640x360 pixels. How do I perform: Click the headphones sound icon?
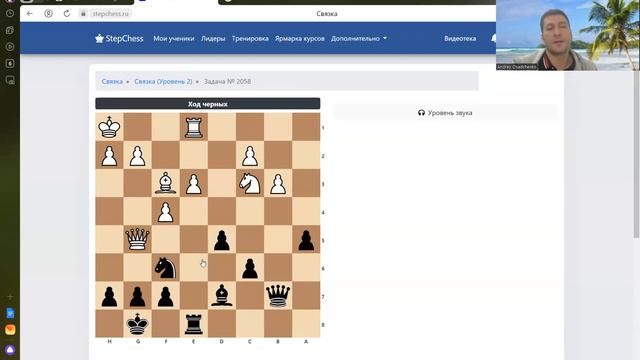421,113
